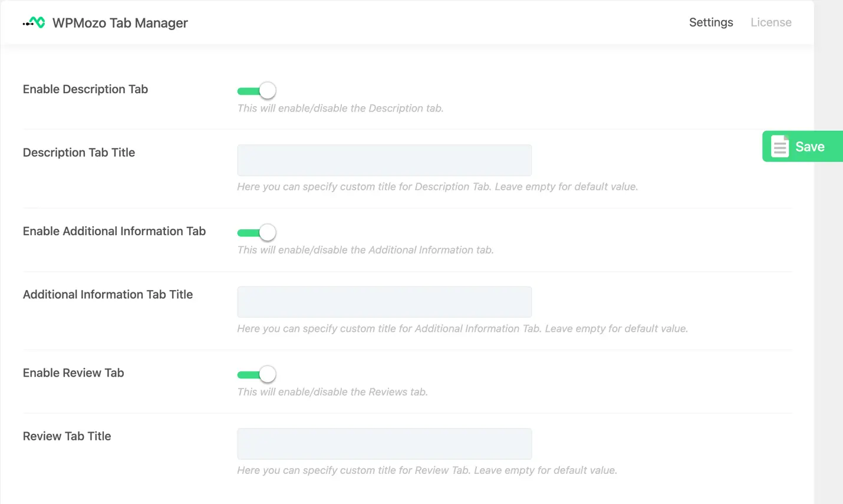Click the Additional Information Tab Title label
Viewport: 843px width, 504px height.
click(x=108, y=294)
